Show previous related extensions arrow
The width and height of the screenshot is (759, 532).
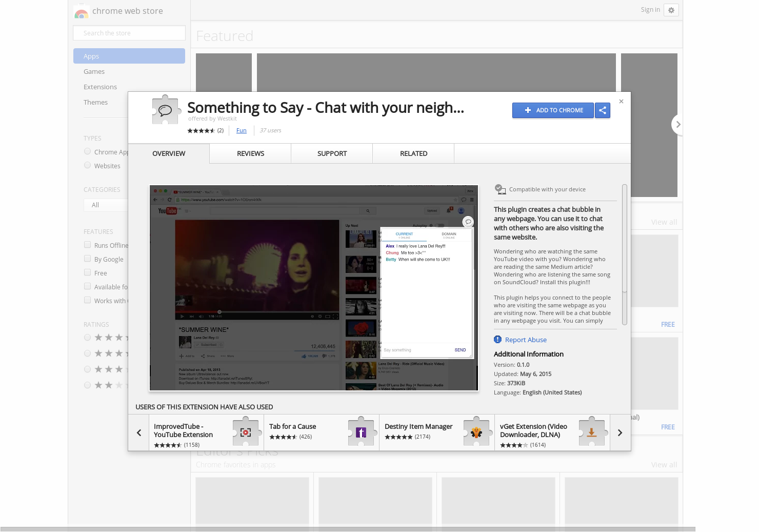click(138, 433)
